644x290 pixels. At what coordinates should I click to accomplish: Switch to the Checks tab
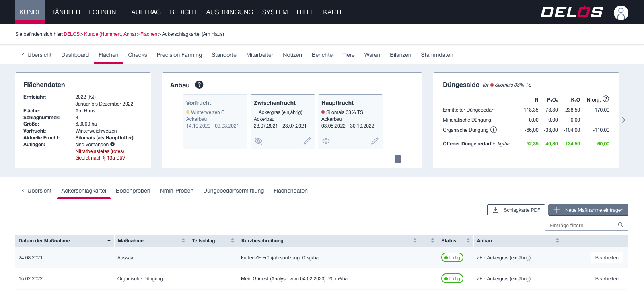[138, 55]
